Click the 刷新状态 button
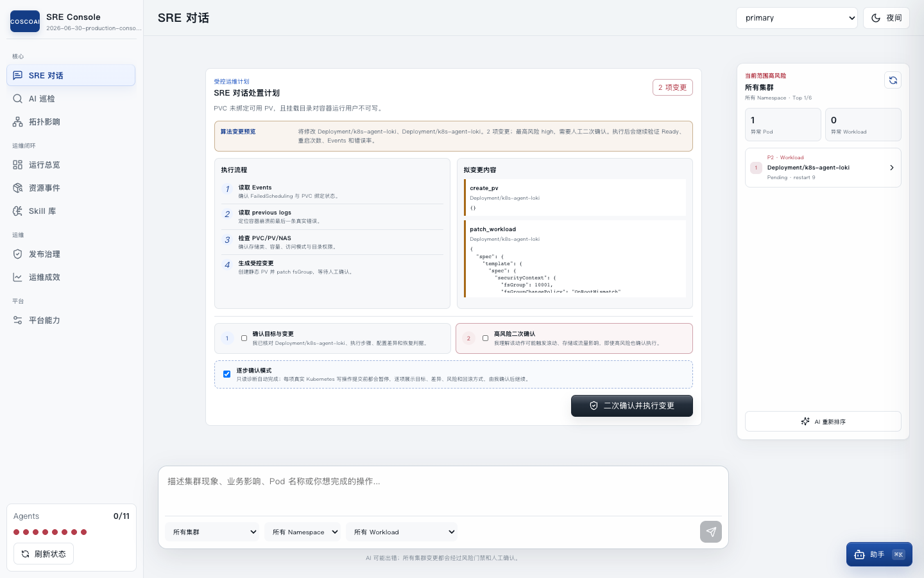 (x=44, y=554)
